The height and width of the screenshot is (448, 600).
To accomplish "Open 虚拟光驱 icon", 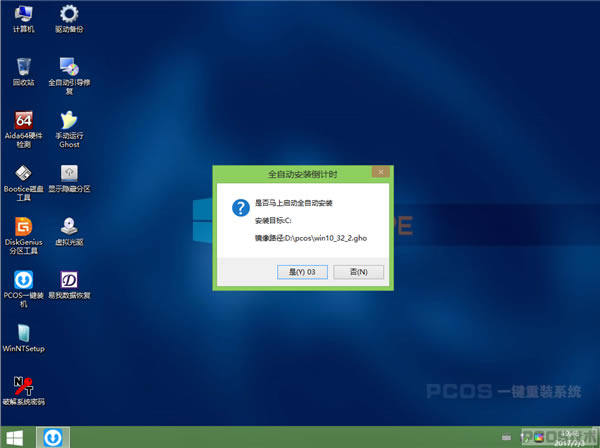I will 69,231.
